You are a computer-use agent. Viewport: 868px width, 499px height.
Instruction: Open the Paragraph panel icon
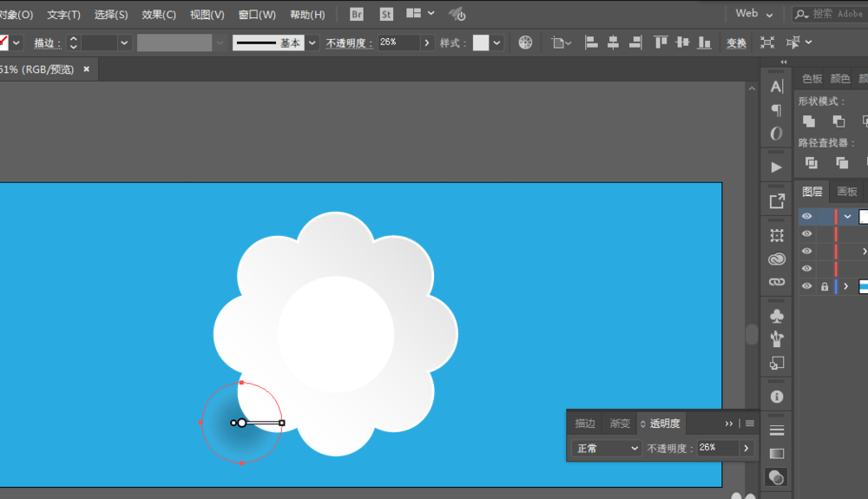click(x=777, y=110)
